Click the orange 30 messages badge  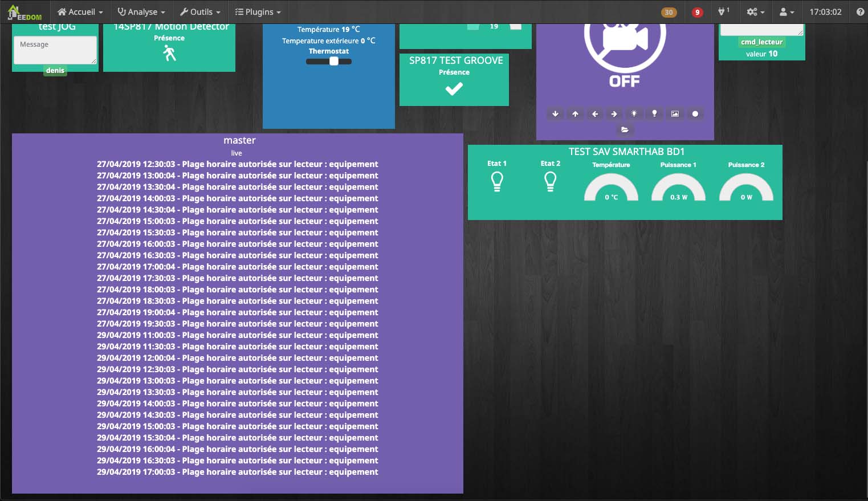(x=669, y=12)
